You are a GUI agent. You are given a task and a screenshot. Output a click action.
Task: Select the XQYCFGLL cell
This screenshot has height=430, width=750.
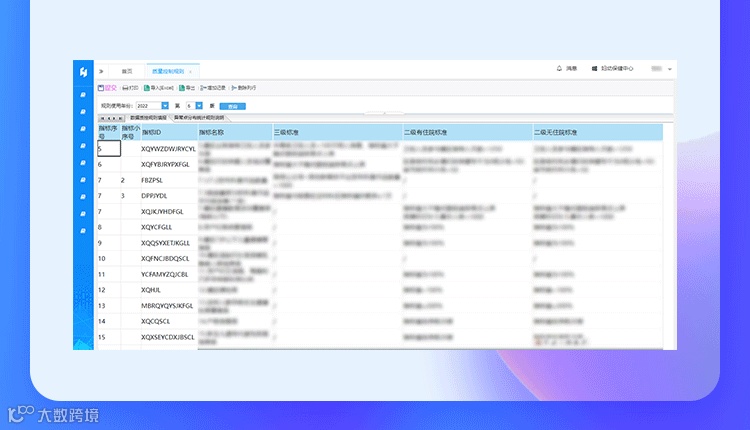pyautogui.click(x=169, y=227)
